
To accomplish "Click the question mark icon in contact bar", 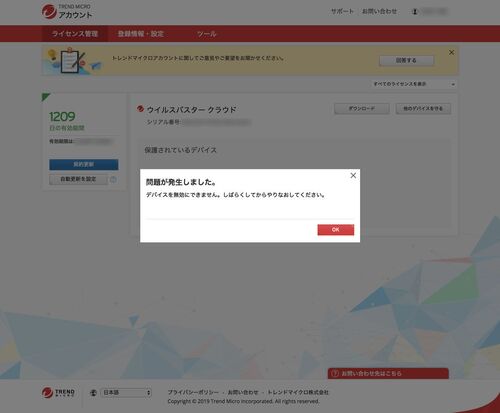I will [x=336, y=373].
